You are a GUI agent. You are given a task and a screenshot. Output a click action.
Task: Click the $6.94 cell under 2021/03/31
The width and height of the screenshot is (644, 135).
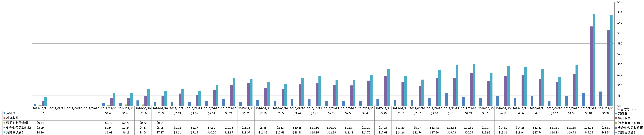[606, 113]
